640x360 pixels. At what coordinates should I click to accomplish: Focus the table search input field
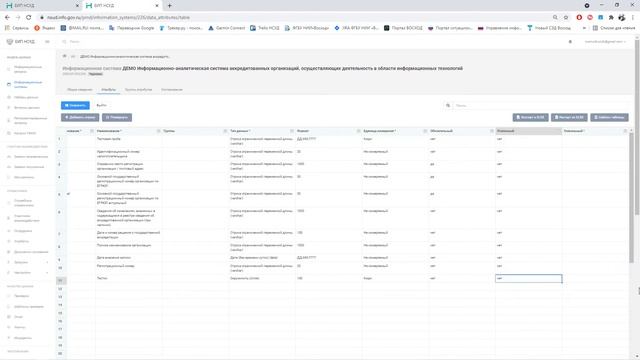tap(541, 106)
